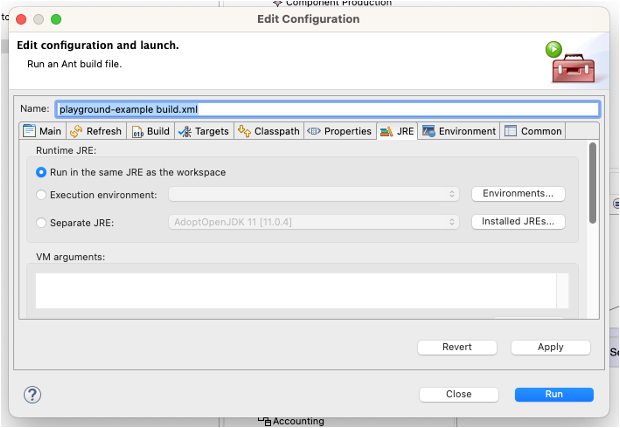This screenshot has height=428, width=620.
Task: Open the Classpath tab
Action: tap(269, 131)
